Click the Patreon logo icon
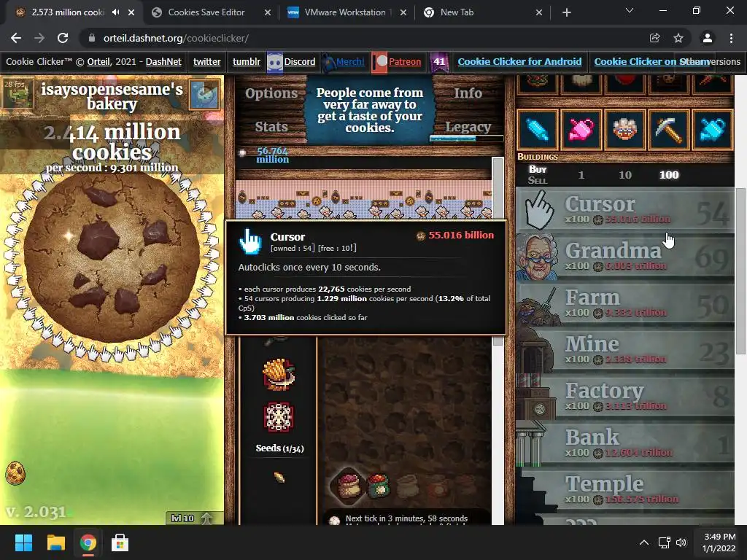 point(379,62)
